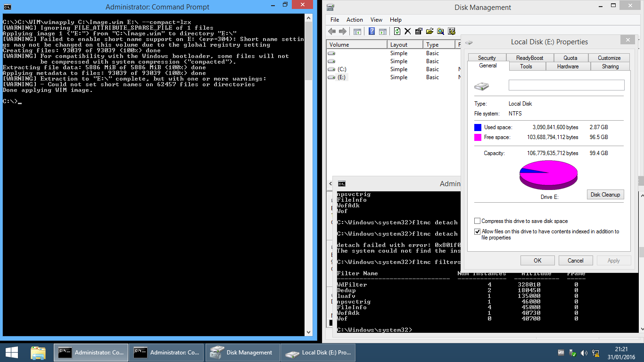Open the Action menu in Disk Management
This screenshot has height=362, width=644.
[x=355, y=20]
